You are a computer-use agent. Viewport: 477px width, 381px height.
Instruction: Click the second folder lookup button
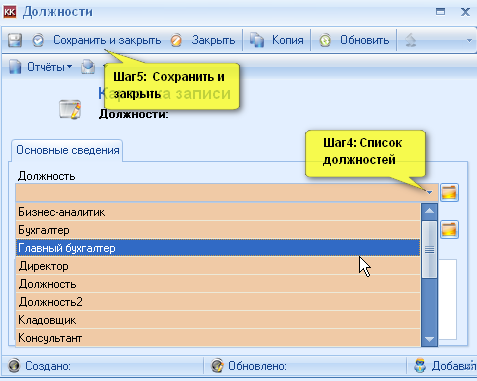tap(449, 230)
